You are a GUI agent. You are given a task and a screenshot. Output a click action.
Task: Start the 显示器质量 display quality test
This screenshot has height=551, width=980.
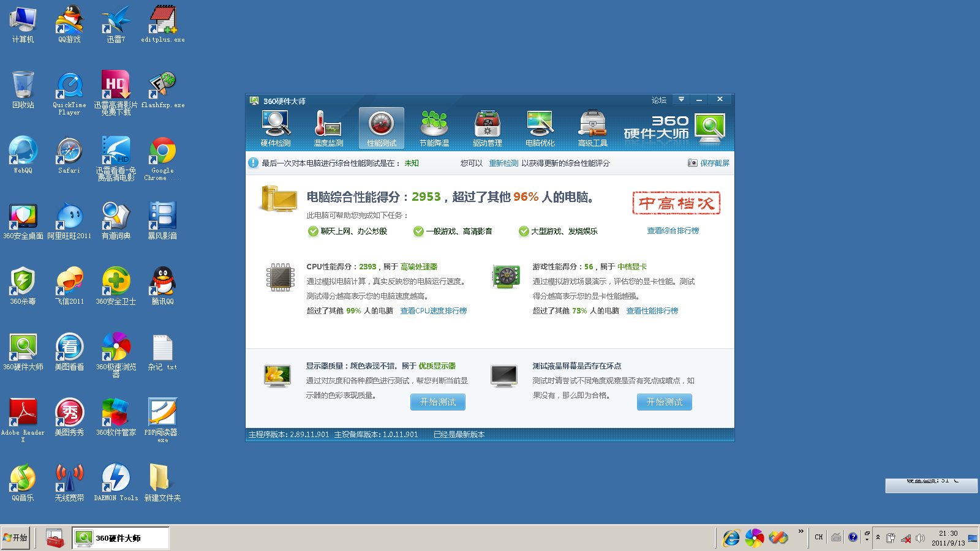coord(438,402)
